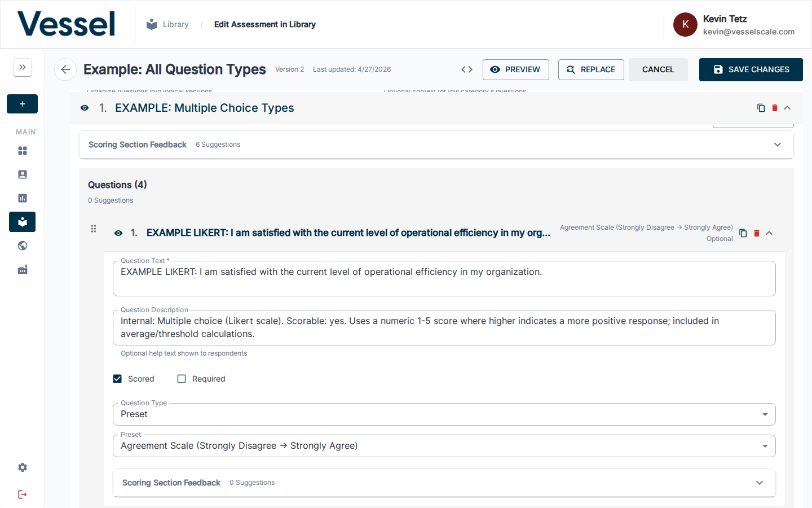The image size is (812, 508).
Task: Click the Example: All Question Types title
Action: point(175,69)
